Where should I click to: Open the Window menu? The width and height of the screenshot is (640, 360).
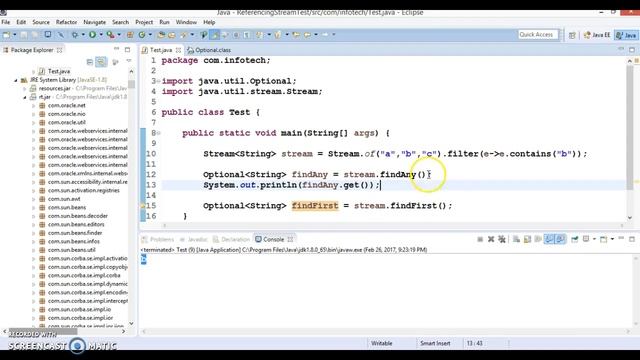[x=186, y=22]
